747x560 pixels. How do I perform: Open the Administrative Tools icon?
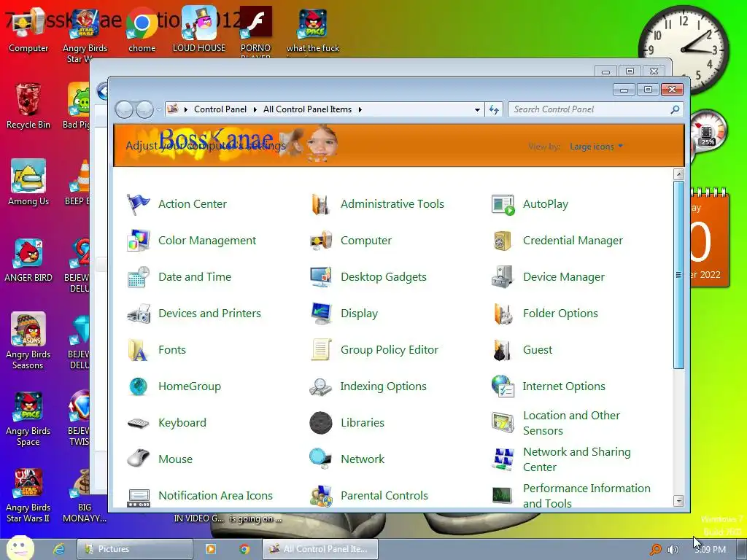(x=321, y=204)
